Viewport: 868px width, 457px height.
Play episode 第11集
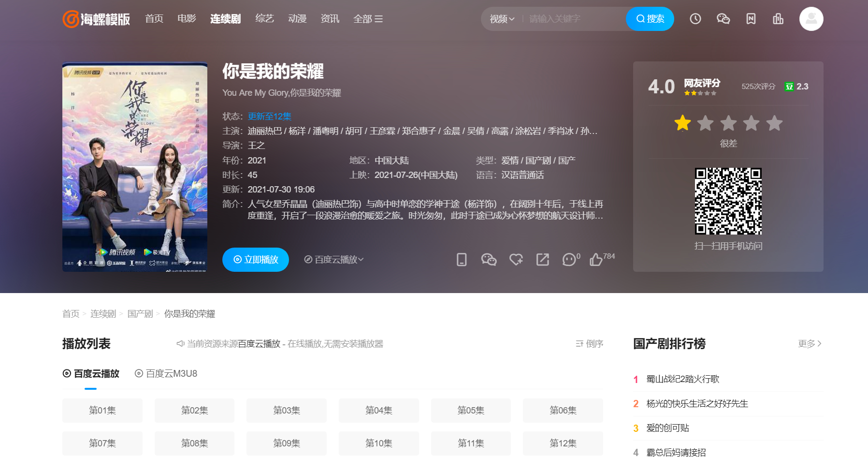pyautogui.click(x=471, y=443)
